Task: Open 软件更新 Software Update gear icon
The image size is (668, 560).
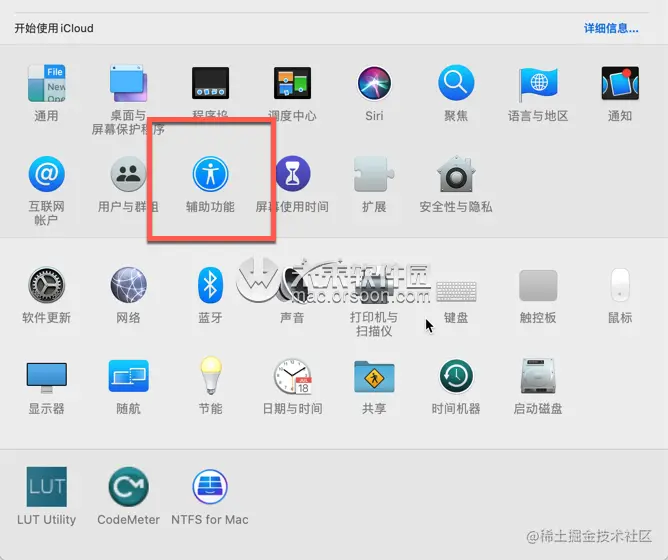Action: click(x=46, y=285)
